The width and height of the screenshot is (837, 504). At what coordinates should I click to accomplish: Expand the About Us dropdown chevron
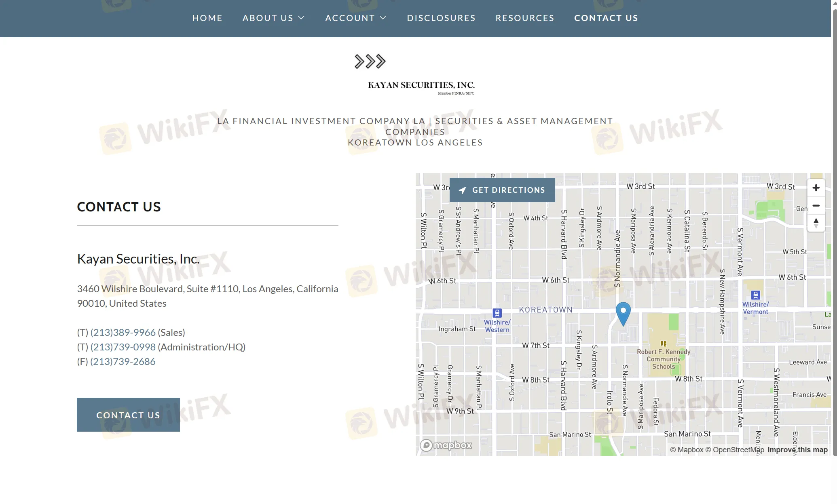click(301, 18)
